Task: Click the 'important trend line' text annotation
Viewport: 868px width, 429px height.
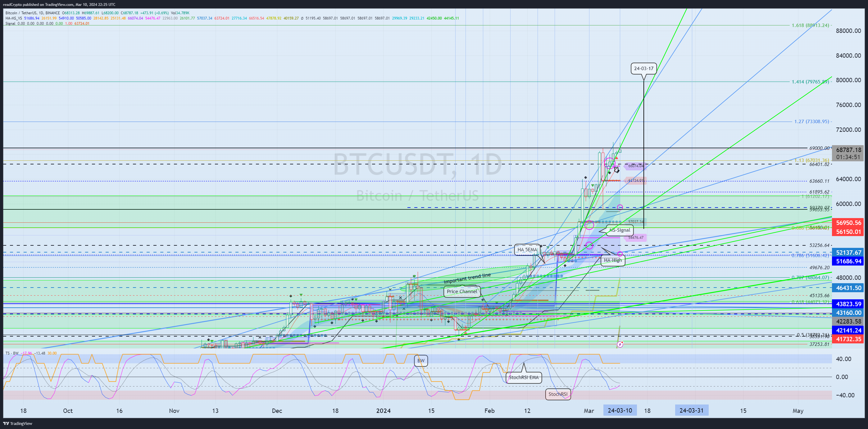Action: point(467,278)
